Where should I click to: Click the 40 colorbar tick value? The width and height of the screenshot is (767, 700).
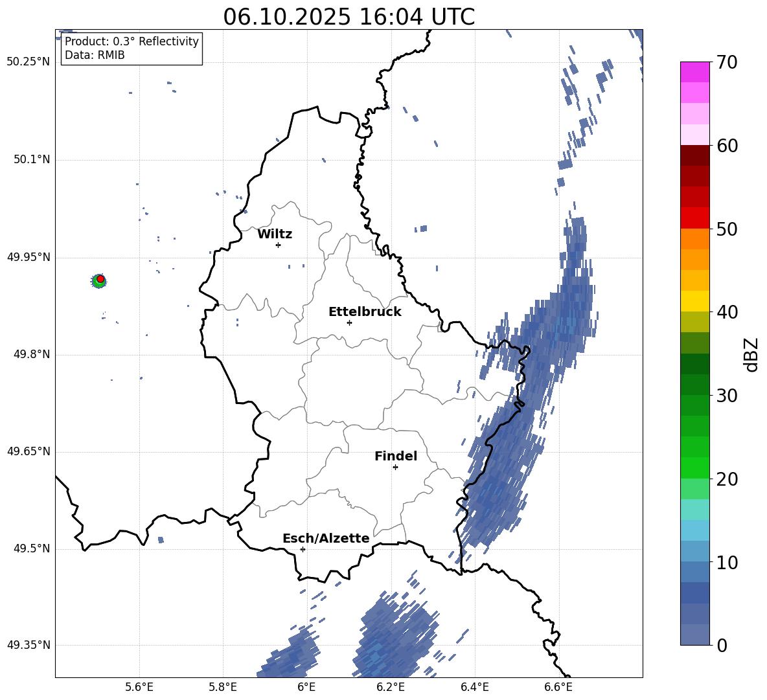click(727, 312)
